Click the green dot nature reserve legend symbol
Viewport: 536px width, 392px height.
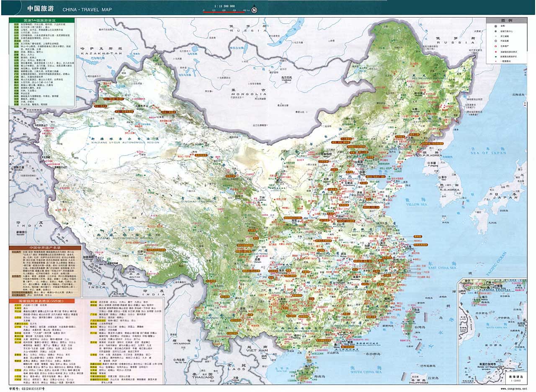point(495,56)
